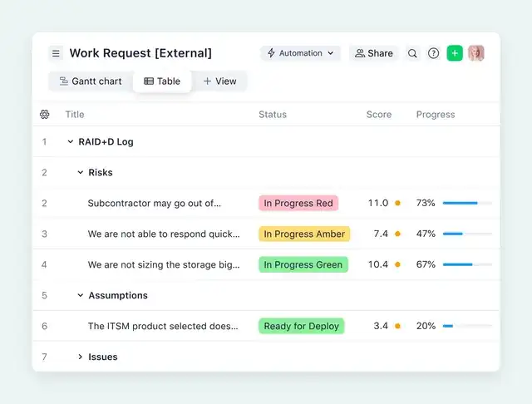Select the Assumptions row label
Screen dimensions: 532x404
tap(118, 295)
